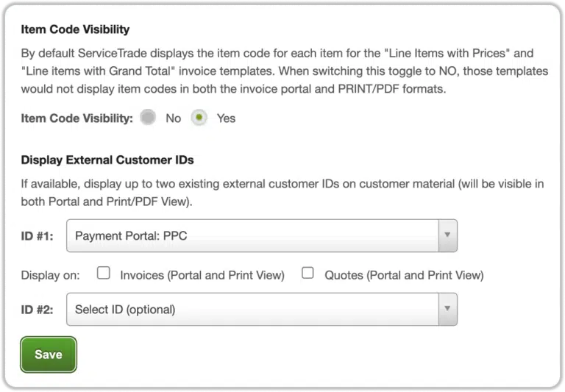The image size is (565, 392).
Task: Tick the Quotes display checkbox
Action: click(308, 274)
